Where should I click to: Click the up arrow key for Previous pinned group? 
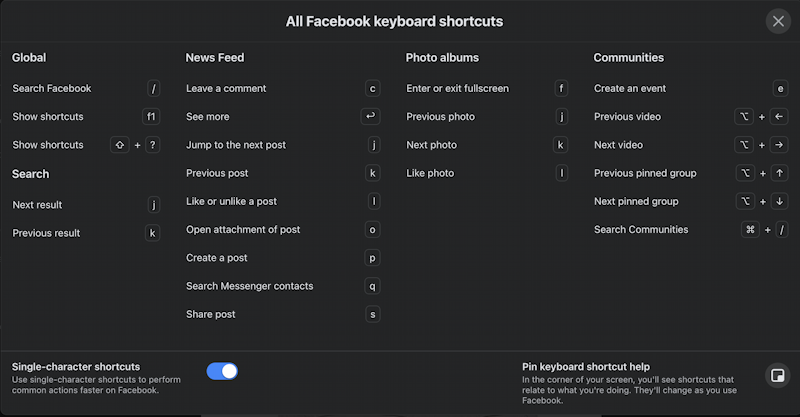(x=780, y=173)
